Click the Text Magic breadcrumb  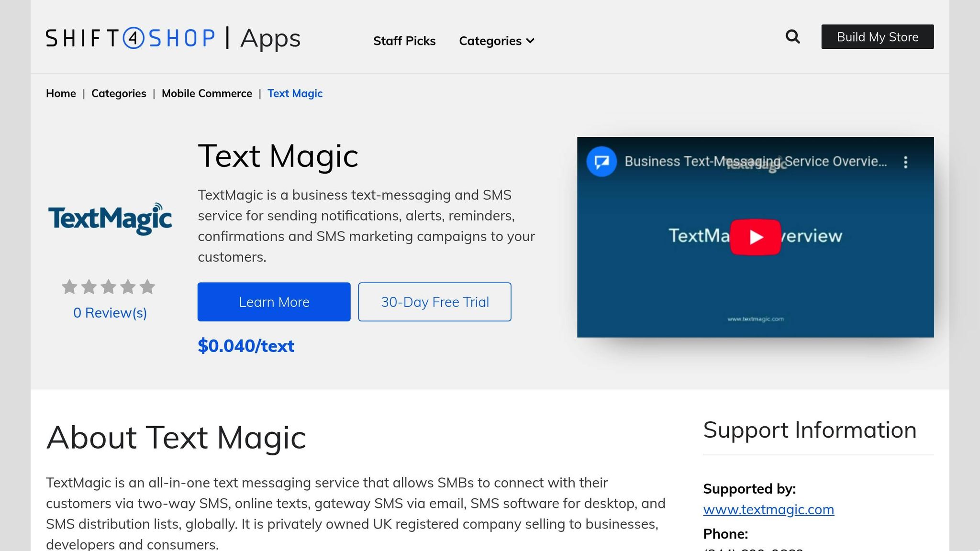(x=295, y=93)
